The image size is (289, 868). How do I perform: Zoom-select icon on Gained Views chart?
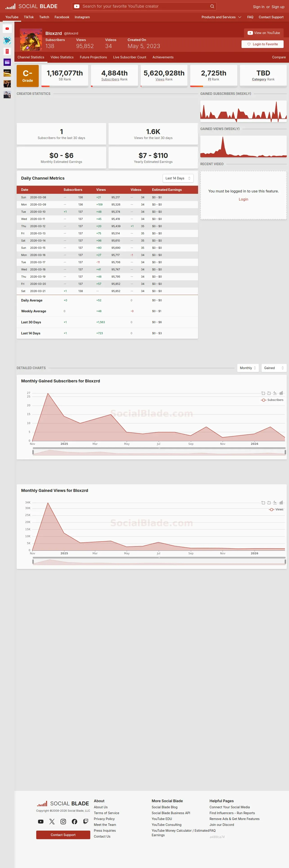tap(263, 503)
